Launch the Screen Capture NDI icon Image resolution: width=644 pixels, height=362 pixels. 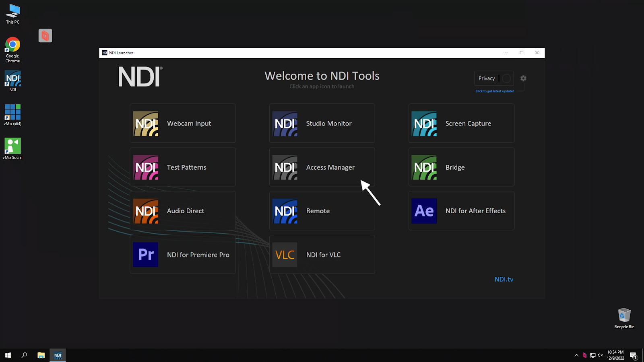pos(424,123)
